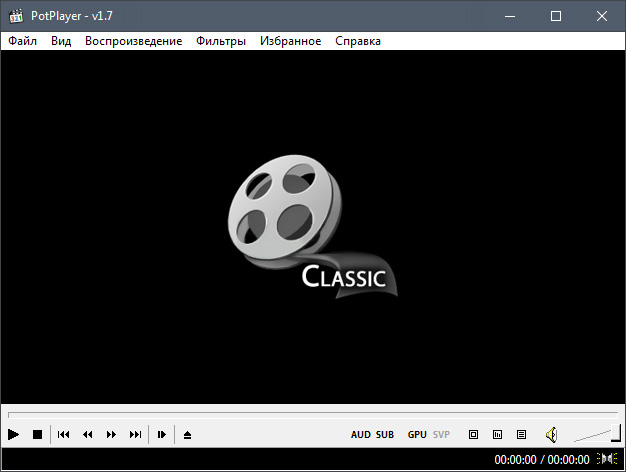The width and height of the screenshot is (626, 472).
Task: Fast forward using the double right arrows
Action: pos(111,434)
